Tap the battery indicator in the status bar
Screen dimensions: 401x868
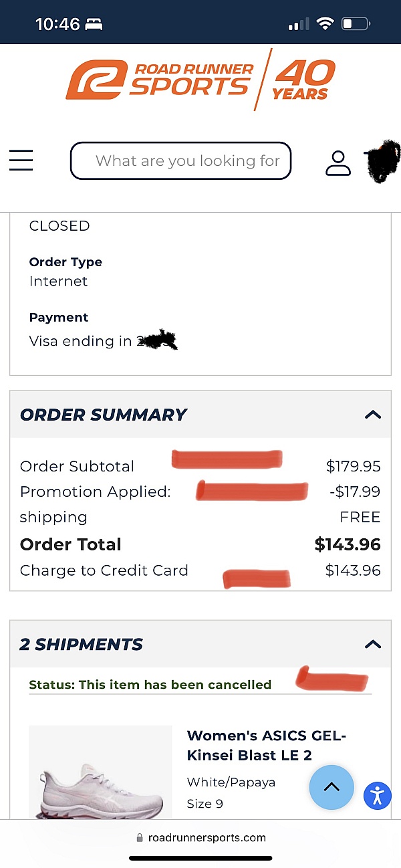356,24
